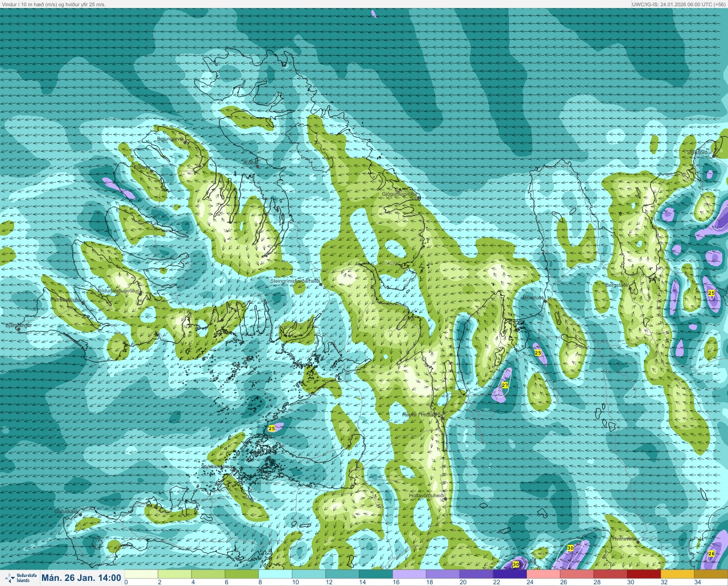
Task: Pick the 30–32 m/s dark red legend swatch
Action: 644,574
